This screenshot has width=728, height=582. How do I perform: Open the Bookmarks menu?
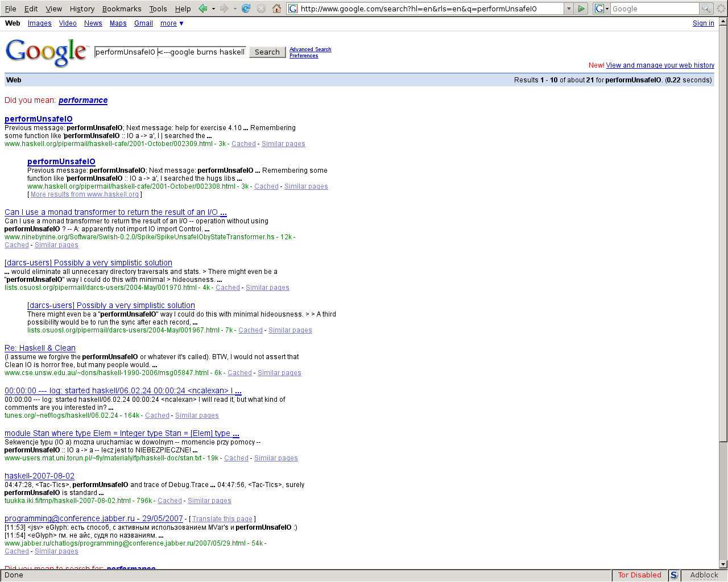(122, 9)
